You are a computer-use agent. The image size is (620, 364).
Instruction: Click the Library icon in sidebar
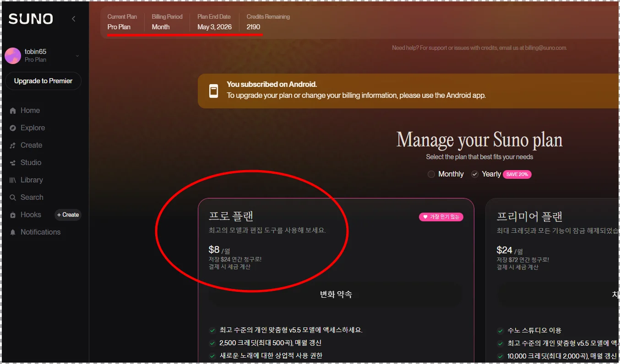(13, 180)
